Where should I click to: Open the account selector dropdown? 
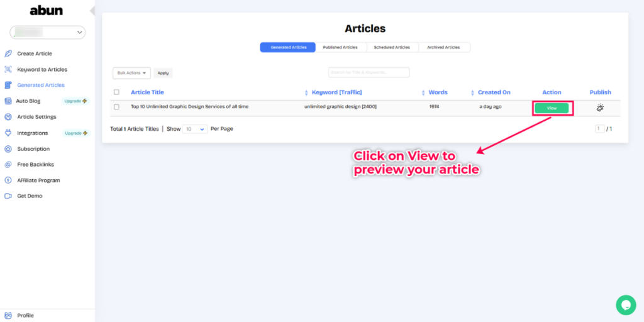[47, 33]
